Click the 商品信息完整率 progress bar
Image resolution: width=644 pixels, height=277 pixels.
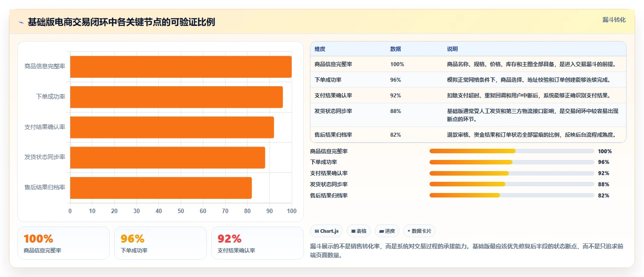[512, 151]
